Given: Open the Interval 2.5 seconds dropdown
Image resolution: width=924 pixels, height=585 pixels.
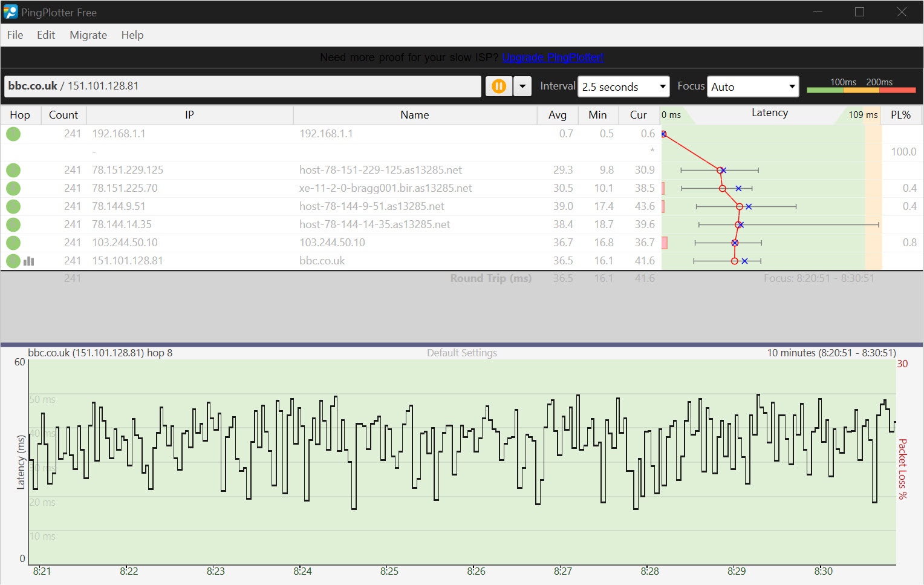Looking at the screenshot, I should tap(623, 87).
